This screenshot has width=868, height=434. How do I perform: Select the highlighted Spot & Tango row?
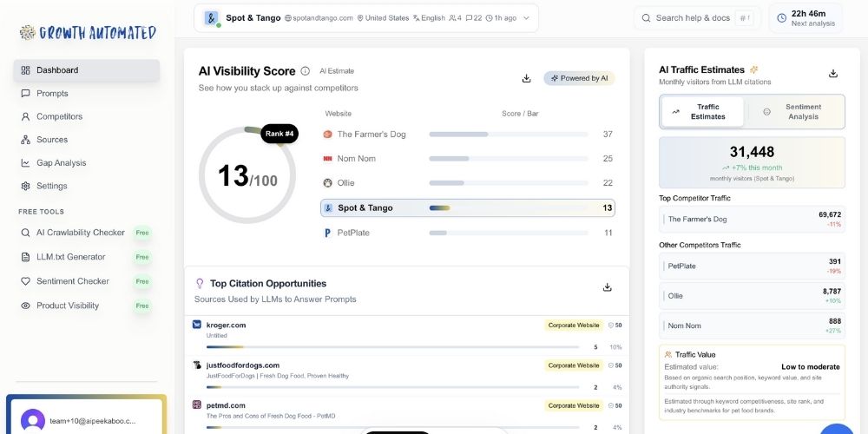468,208
